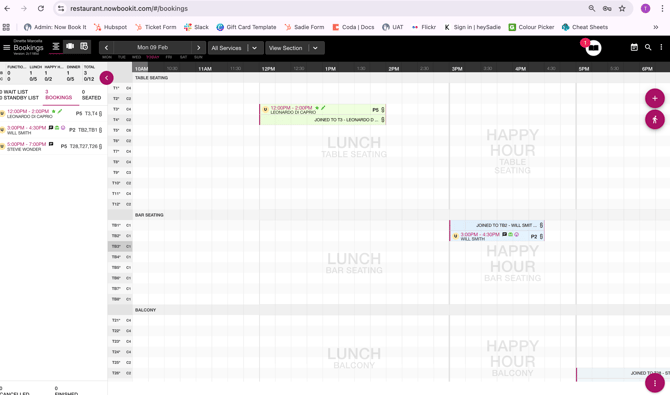This screenshot has width=670, height=395.
Task: Open the notifications book icon with badge
Action: [593, 47]
